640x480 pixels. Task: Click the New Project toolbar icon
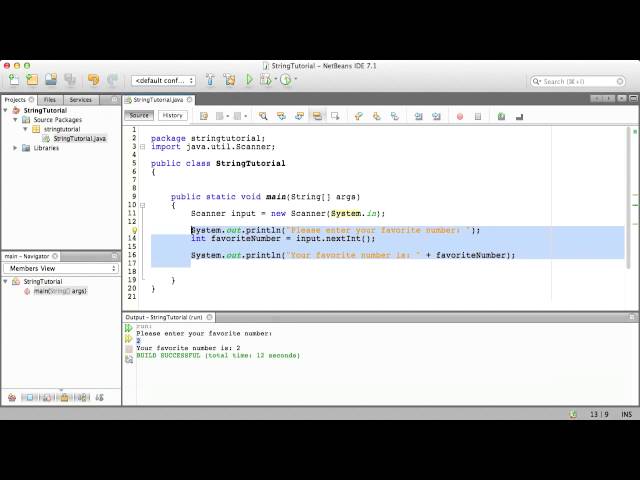tap(32, 80)
